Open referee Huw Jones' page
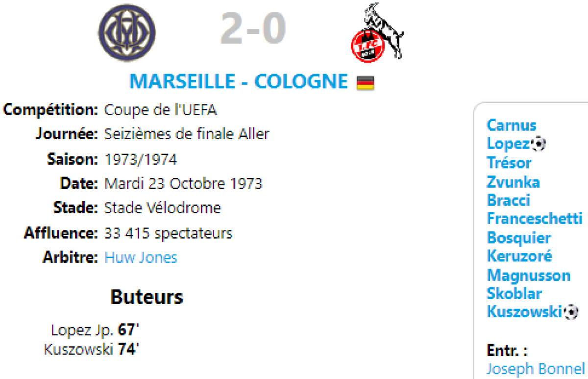588x379 pixels. click(x=141, y=257)
